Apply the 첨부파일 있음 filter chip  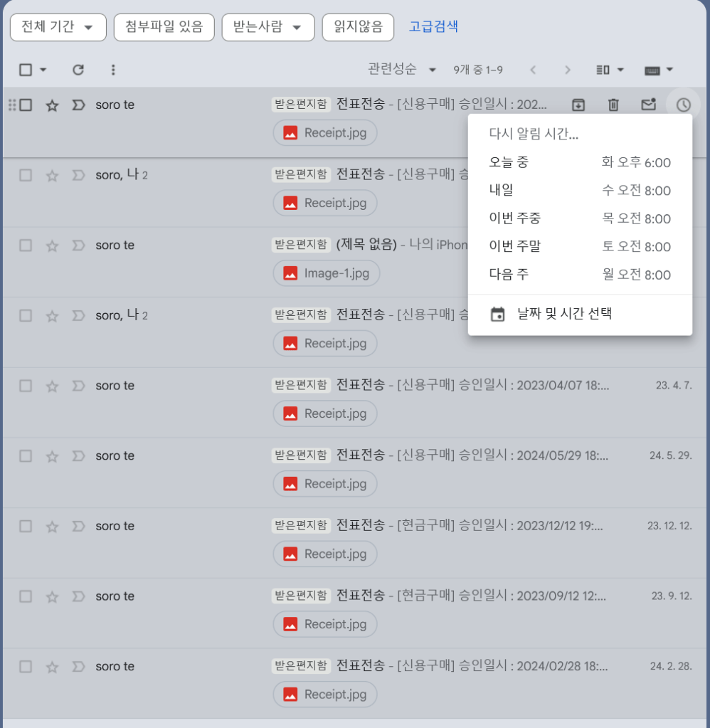pos(164,27)
